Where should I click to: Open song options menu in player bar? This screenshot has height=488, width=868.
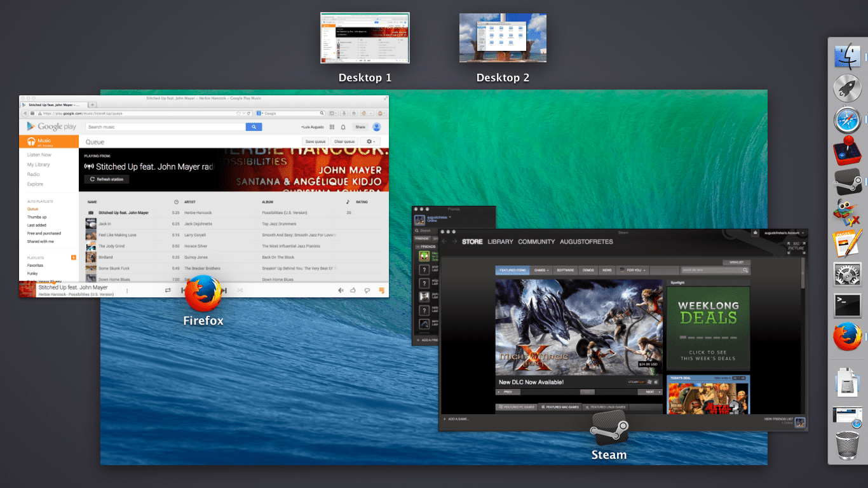pyautogui.click(x=127, y=291)
